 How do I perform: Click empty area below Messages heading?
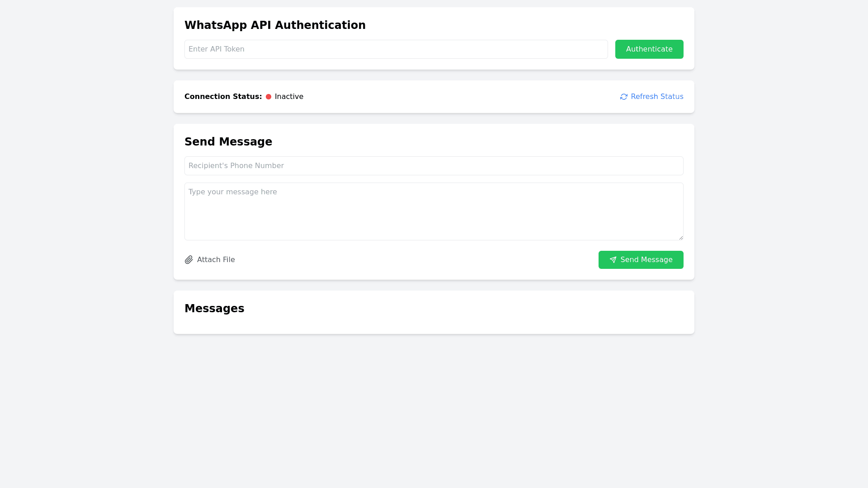pyautogui.click(x=434, y=324)
